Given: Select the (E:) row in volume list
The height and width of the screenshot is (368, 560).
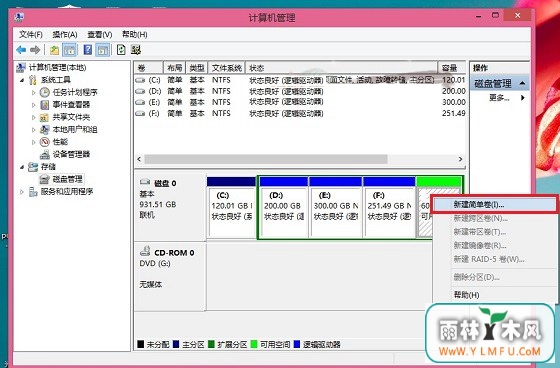Looking at the screenshot, I should (300, 103).
